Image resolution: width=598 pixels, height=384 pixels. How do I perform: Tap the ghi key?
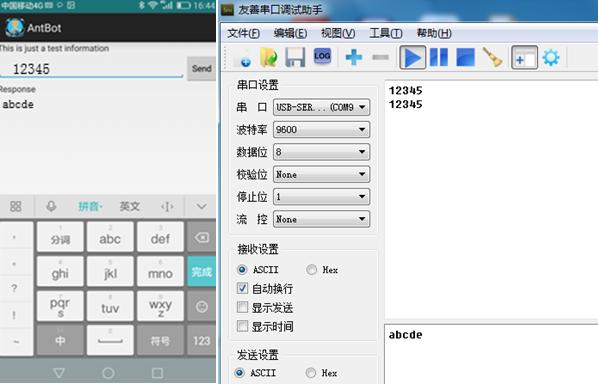click(60, 272)
